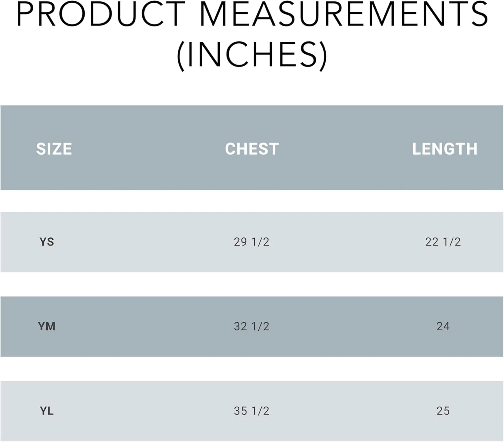Click the (INCHES) subtitle text
Screen dimensions: 504x442
pyautogui.click(x=252, y=55)
